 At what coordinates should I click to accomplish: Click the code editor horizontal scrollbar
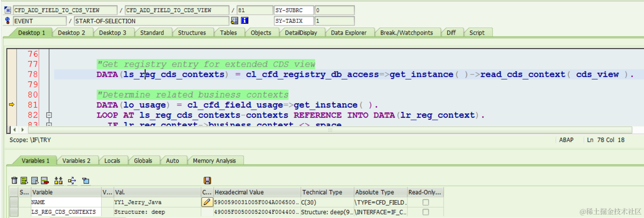point(329,130)
